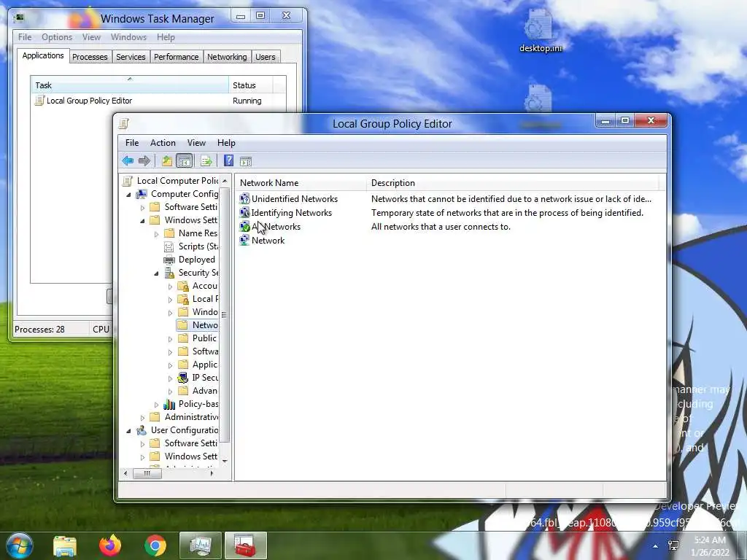
Task: Select Local Group Policy Editor task row
Action: 158,101
